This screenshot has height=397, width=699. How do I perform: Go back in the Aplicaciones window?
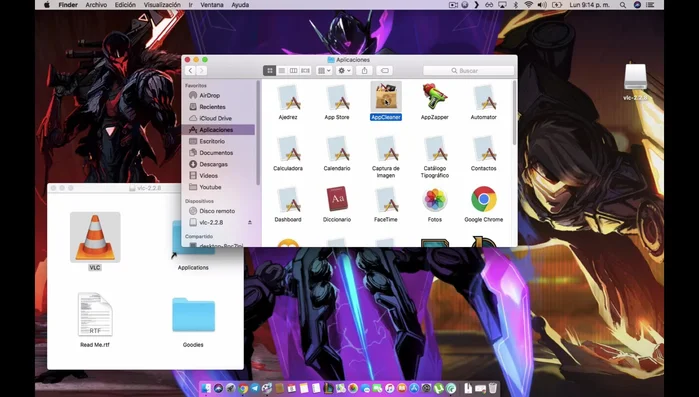(x=190, y=70)
